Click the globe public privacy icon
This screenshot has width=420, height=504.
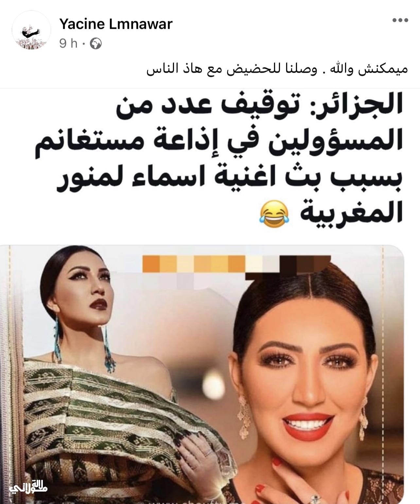click(x=96, y=44)
